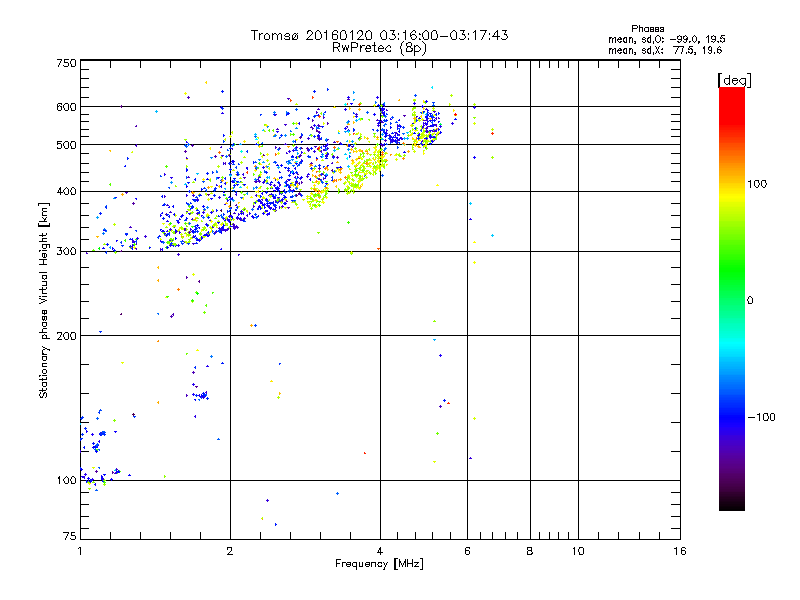The height and width of the screenshot is (600, 800).
Task: Pick the green colorbar region near 0
Action: (731, 300)
